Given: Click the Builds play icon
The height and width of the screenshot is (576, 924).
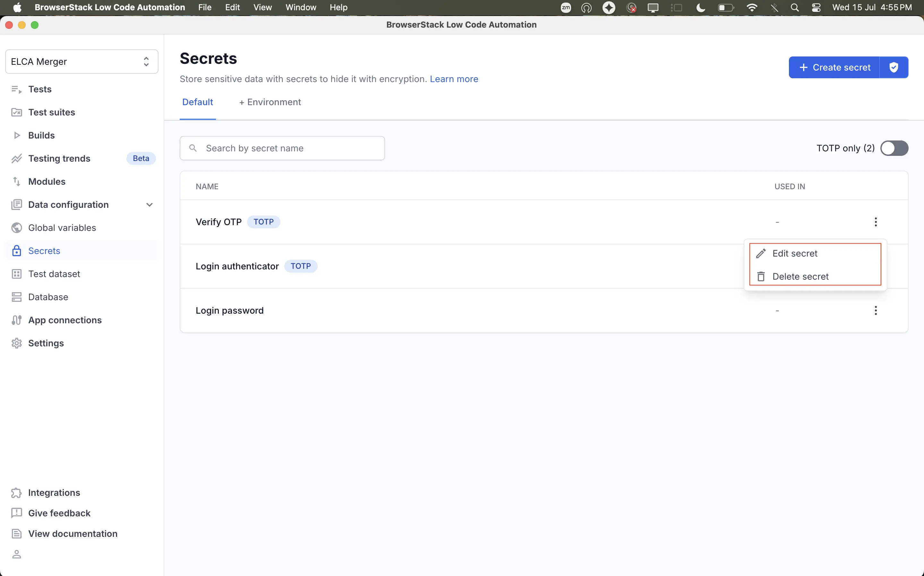Looking at the screenshot, I should coord(16,136).
